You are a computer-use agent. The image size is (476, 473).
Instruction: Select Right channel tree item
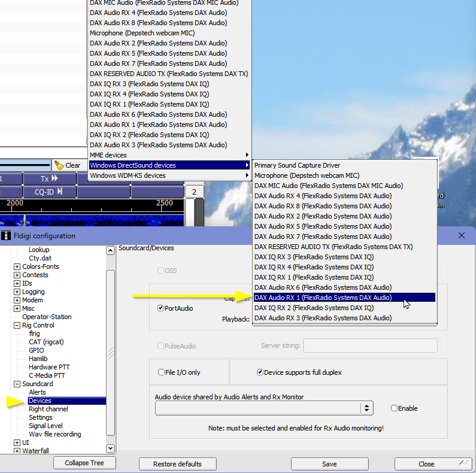click(x=48, y=409)
